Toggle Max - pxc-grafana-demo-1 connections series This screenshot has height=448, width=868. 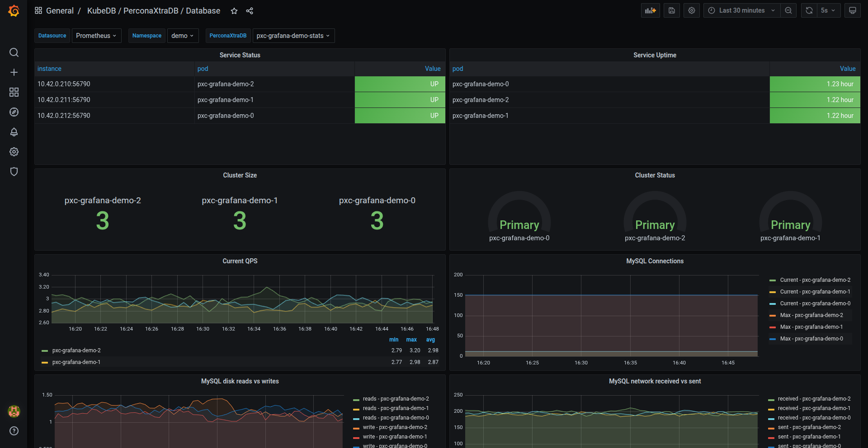[x=811, y=327]
